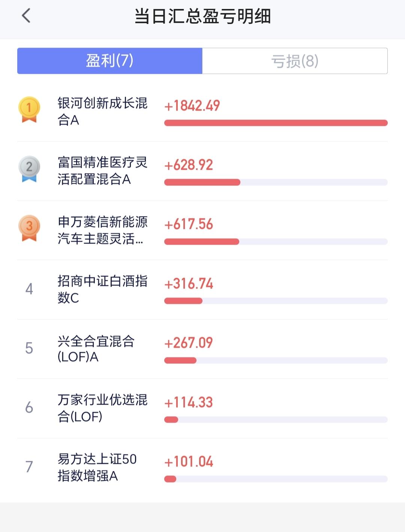Select the +316.74 profit amount

coord(189,284)
